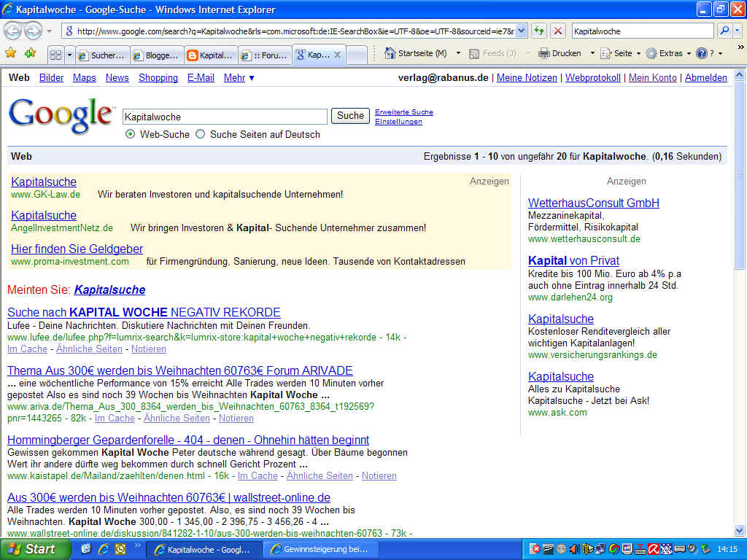747x560 pixels.
Task: Click the browser address bar
Action: [295, 31]
